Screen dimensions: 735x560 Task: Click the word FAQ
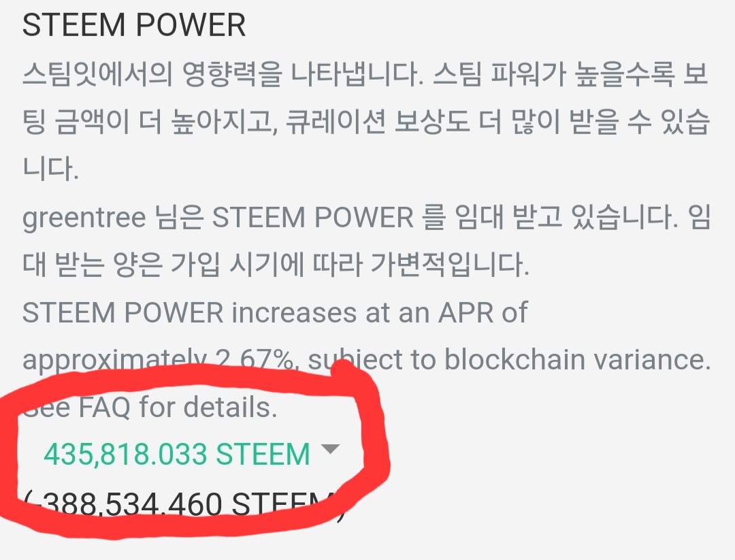(105, 407)
